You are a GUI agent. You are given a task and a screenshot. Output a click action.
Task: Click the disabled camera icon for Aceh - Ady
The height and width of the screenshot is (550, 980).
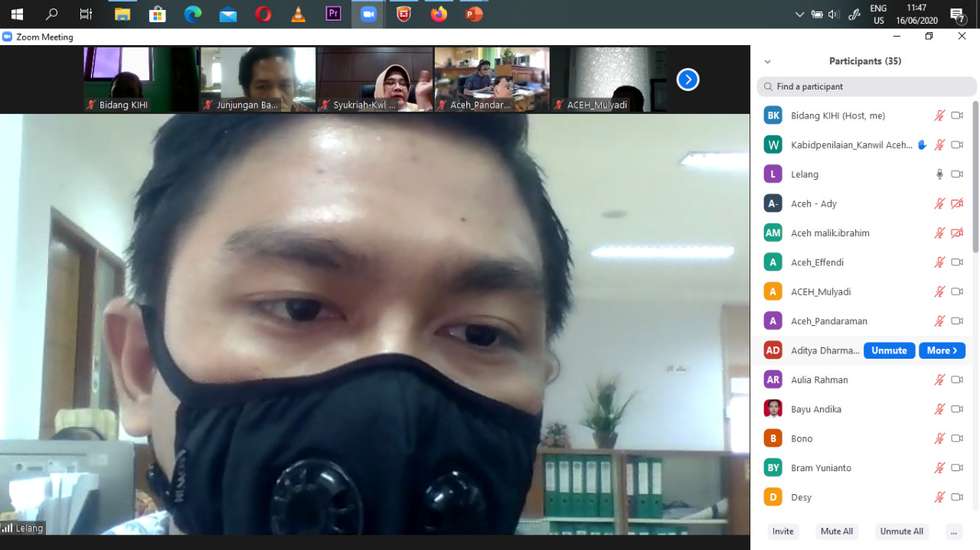click(957, 203)
